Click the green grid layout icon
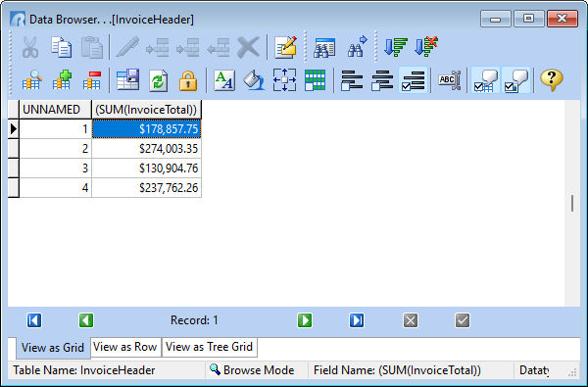This screenshot has width=588, height=387. pos(315,80)
